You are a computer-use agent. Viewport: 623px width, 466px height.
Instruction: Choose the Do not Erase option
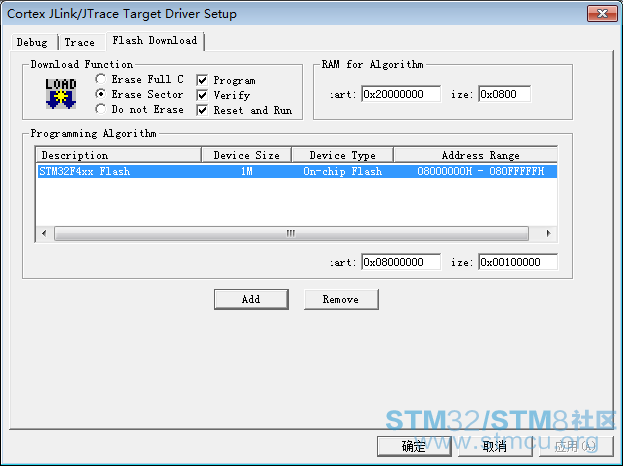pyautogui.click(x=101, y=109)
